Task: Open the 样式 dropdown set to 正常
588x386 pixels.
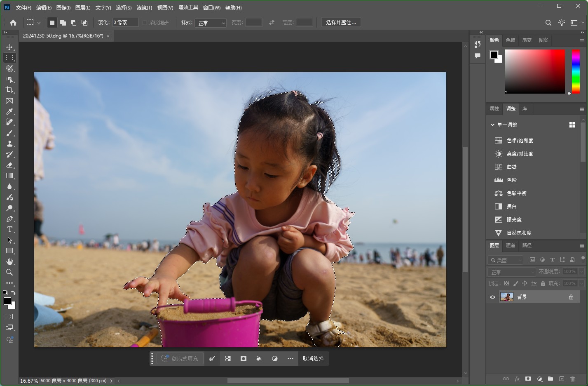Action: pyautogui.click(x=211, y=23)
